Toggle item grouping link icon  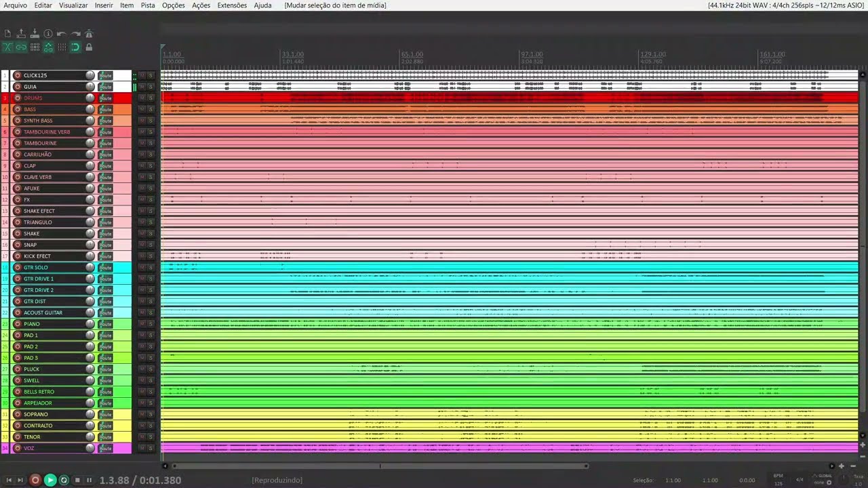pos(21,47)
